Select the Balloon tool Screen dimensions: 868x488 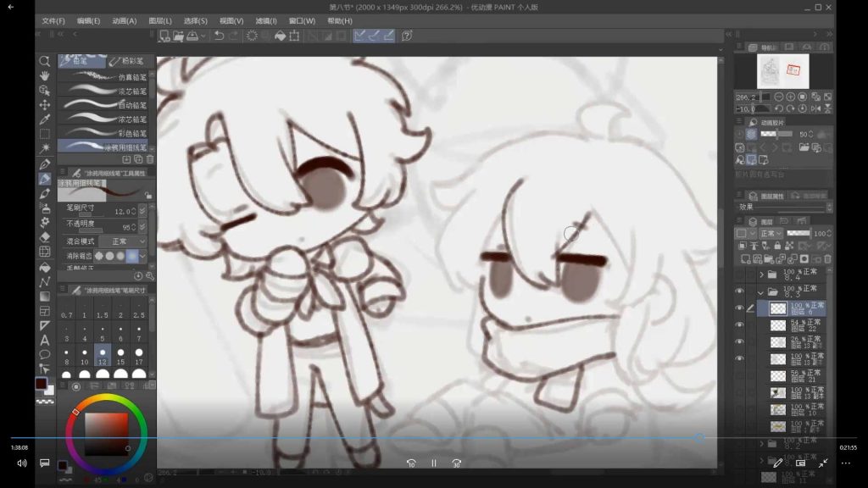coord(44,354)
